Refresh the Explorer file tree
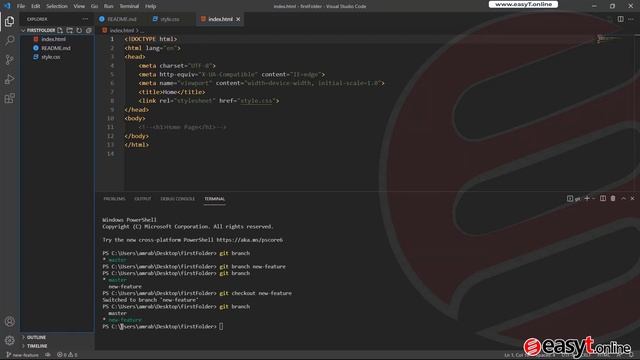This screenshot has height=360, width=640. [79, 30]
